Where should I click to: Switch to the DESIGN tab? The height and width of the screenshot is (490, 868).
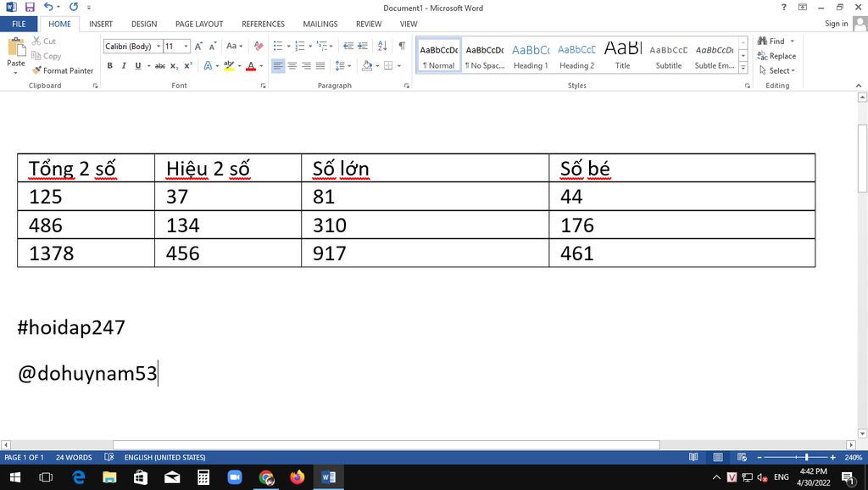point(144,24)
